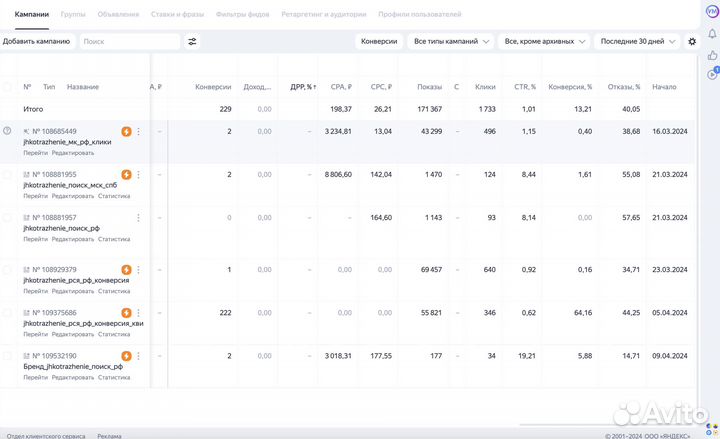Open the filter settings icon beside search
Screen dimensions: 720x439
[x=192, y=42]
